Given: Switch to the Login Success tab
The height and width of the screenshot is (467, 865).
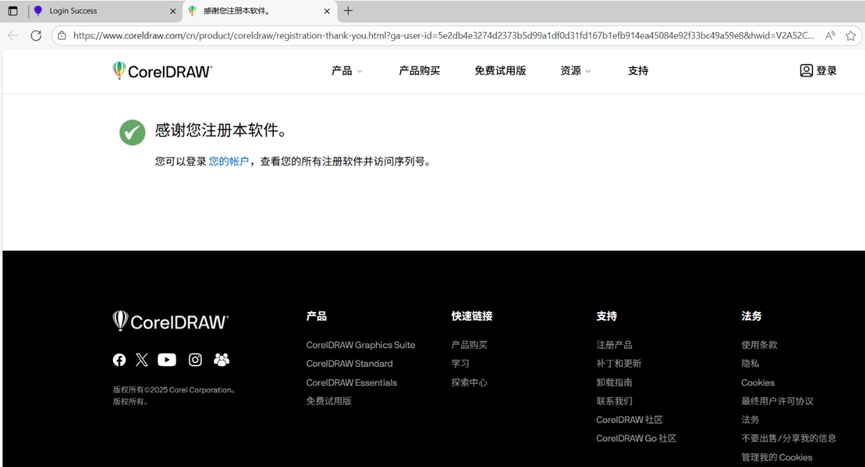Looking at the screenshot, I should coord(95,11).
